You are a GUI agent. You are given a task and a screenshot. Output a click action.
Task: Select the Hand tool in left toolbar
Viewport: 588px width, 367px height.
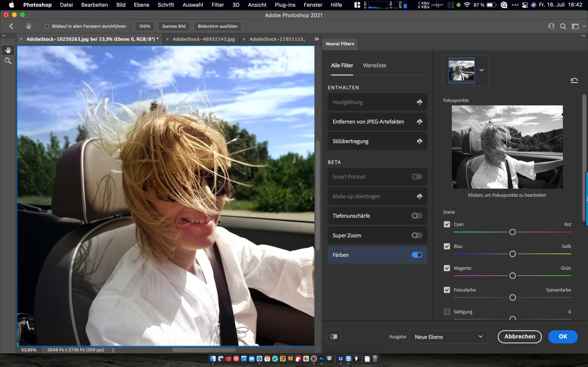click(8, 50)
